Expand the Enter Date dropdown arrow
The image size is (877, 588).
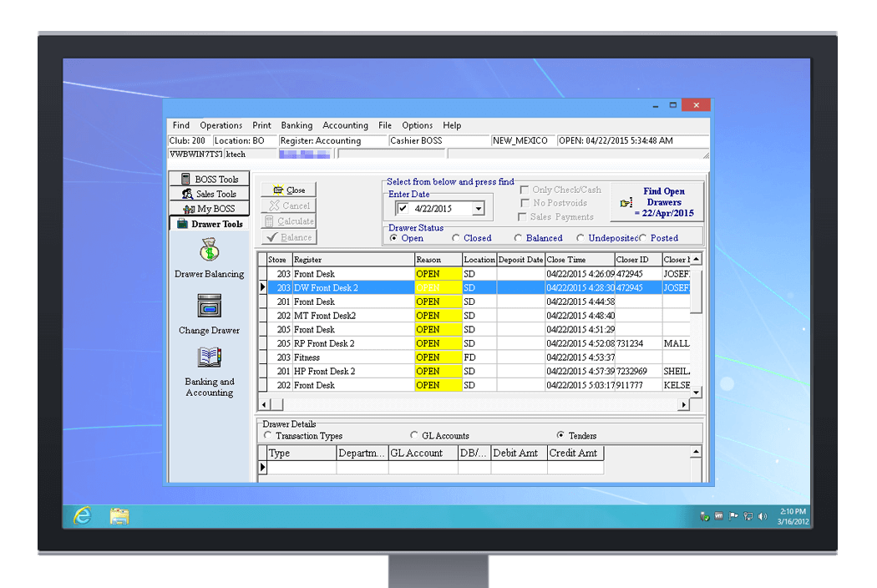point(479,209)
